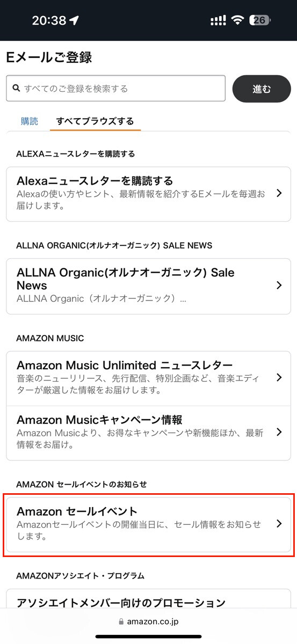Expand the Alexaニュースレター chevron arrow

tap(279, 193)
